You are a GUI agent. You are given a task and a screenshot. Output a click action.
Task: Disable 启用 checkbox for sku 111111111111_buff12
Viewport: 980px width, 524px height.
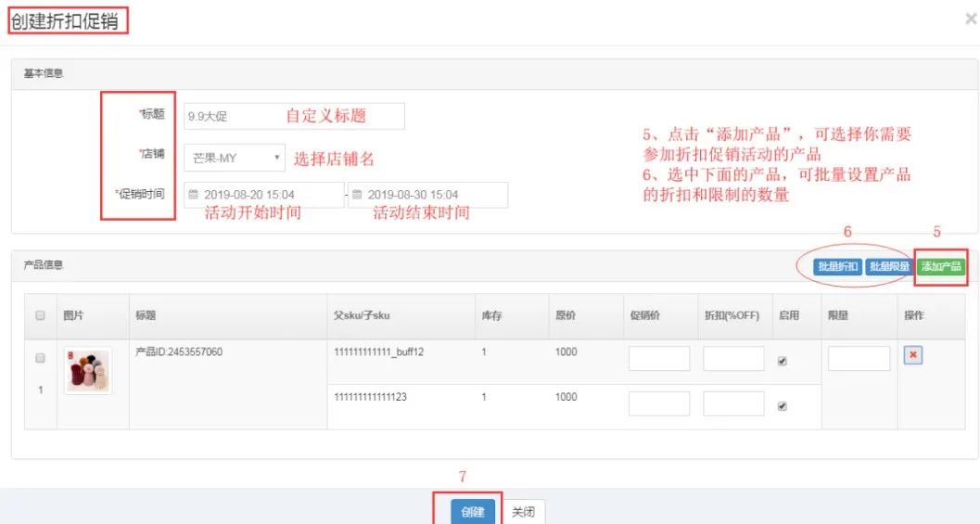click(x=783, y=362)
